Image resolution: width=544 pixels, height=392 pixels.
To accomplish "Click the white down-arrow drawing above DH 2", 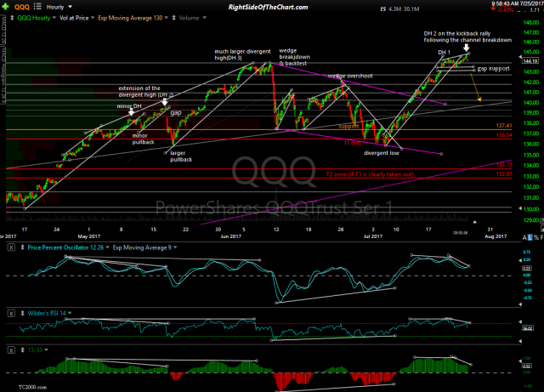I will tap(466, 48).
